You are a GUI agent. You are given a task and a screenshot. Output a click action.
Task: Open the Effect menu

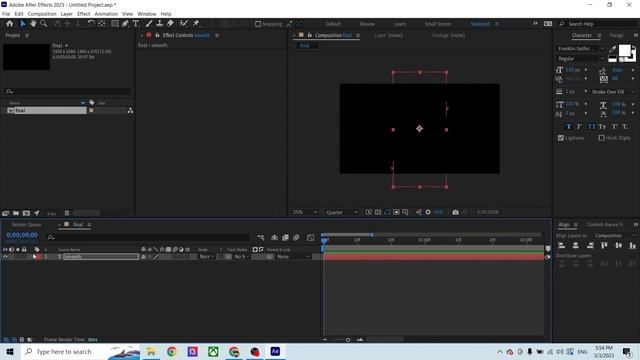coord(83,14)
